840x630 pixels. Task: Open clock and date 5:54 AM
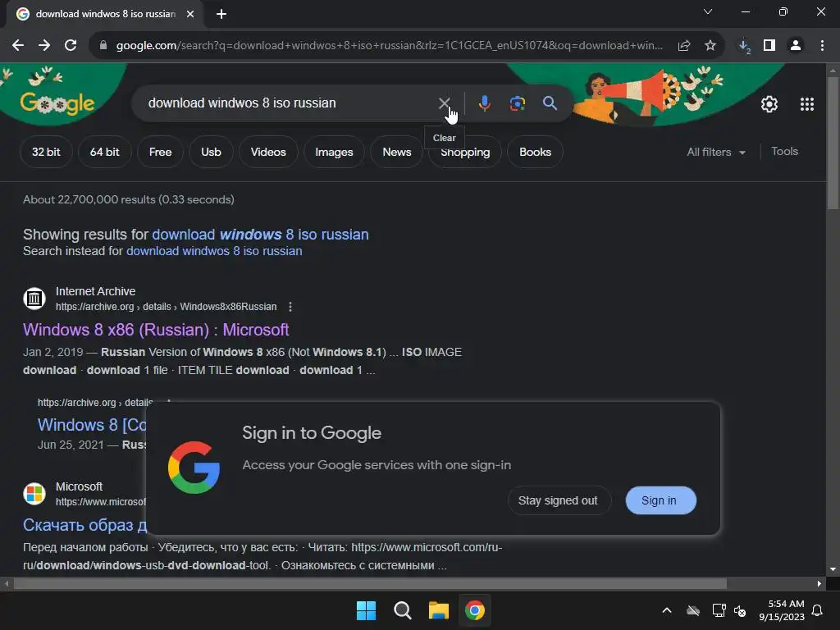tap(782, 610)
